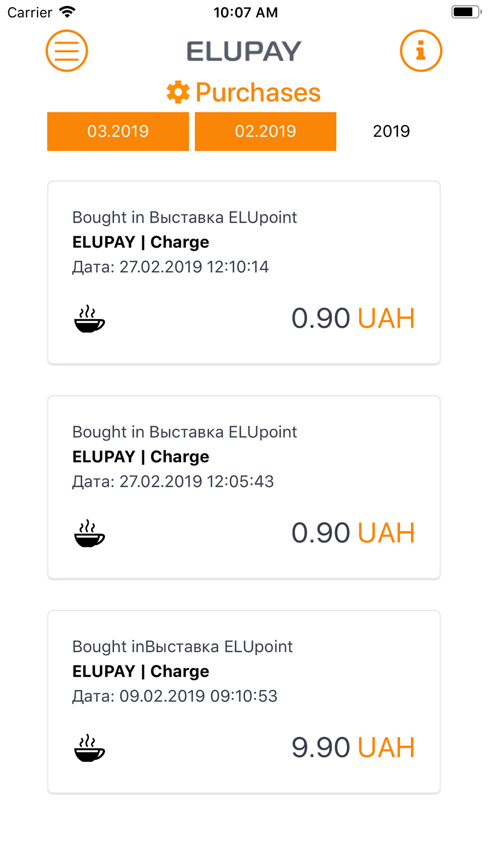Viewport: 488px width, 868px height.
Task: Select the 03.2019 month tab
Action: pos(118,131)
